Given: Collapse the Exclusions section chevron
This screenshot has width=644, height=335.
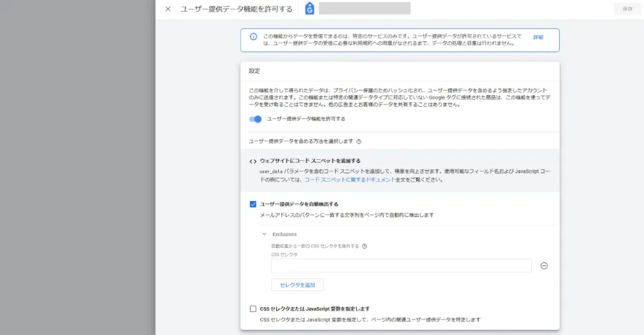Looking at the screenshot, I should coord(264,235).
